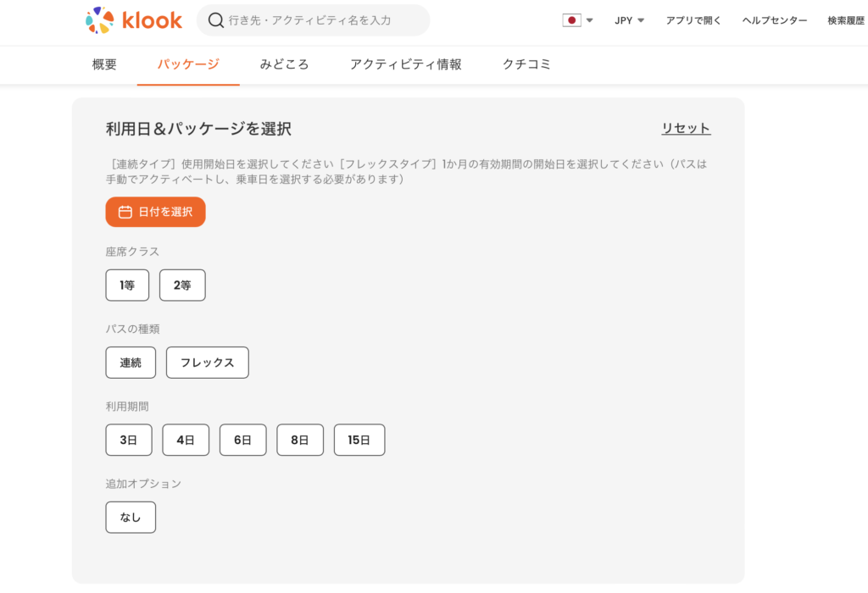Click the 利用日＆パッケージを選択 heading
Image resolution: width=868 pixels, height=593 pixels.
tap(198, 129)
